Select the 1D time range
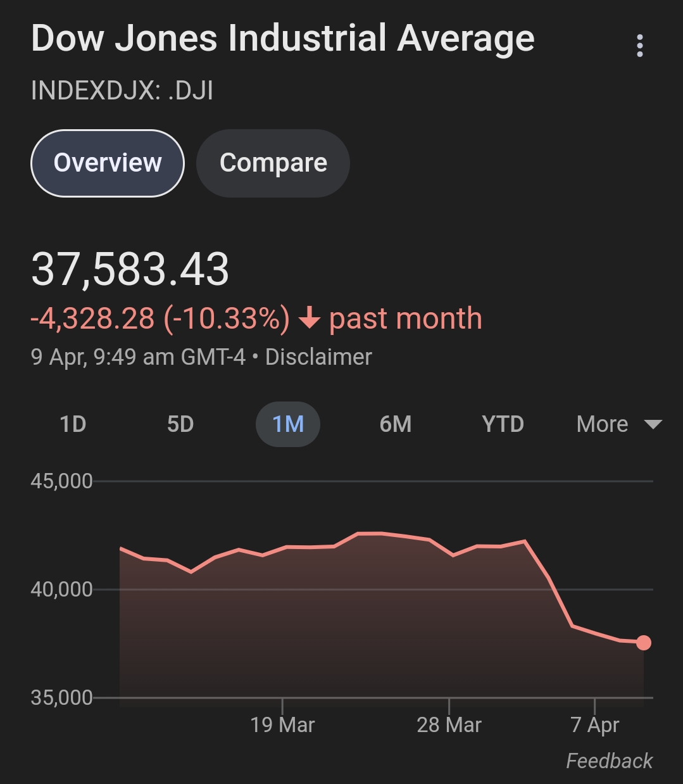Screen dimensions: 683x784 click(73, 424)
